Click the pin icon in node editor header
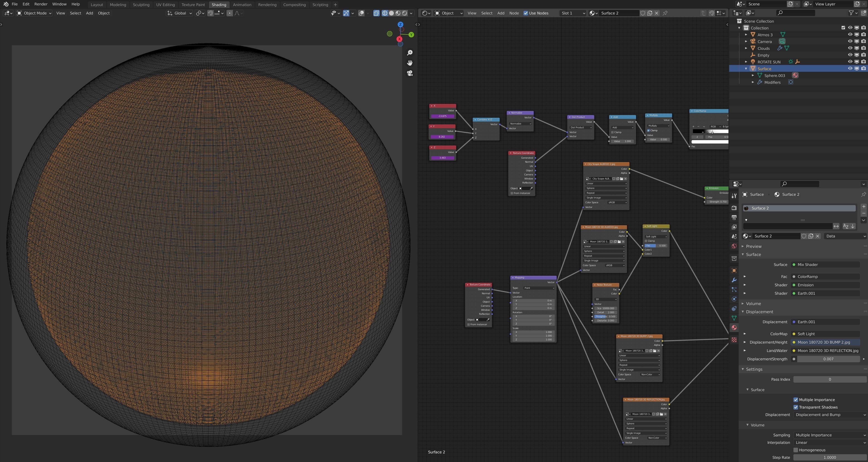The height and width of the screenshot is (462, 868). (x=665, y=13)
